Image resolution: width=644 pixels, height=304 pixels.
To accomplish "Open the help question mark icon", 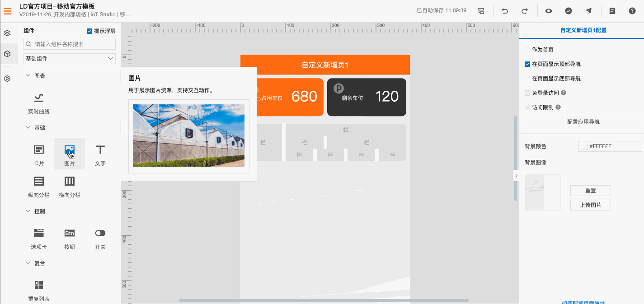I will (x=632, y=10).
